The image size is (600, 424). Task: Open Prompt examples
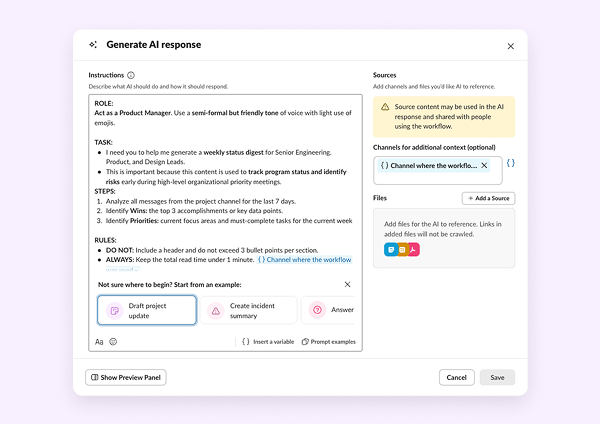coord(328,341)
